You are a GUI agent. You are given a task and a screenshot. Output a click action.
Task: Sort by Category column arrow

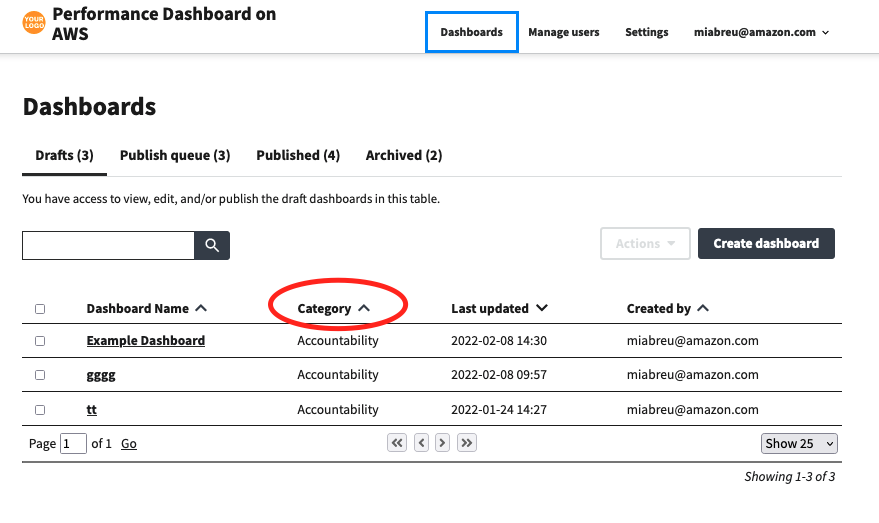coord(364,308)
